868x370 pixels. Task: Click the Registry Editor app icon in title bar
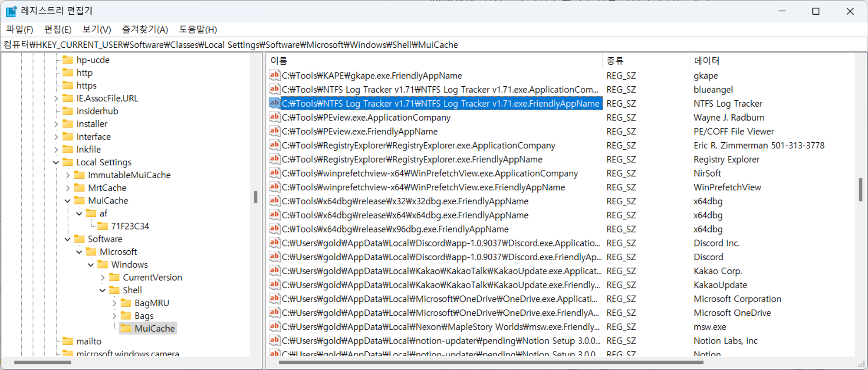[11, 11]
